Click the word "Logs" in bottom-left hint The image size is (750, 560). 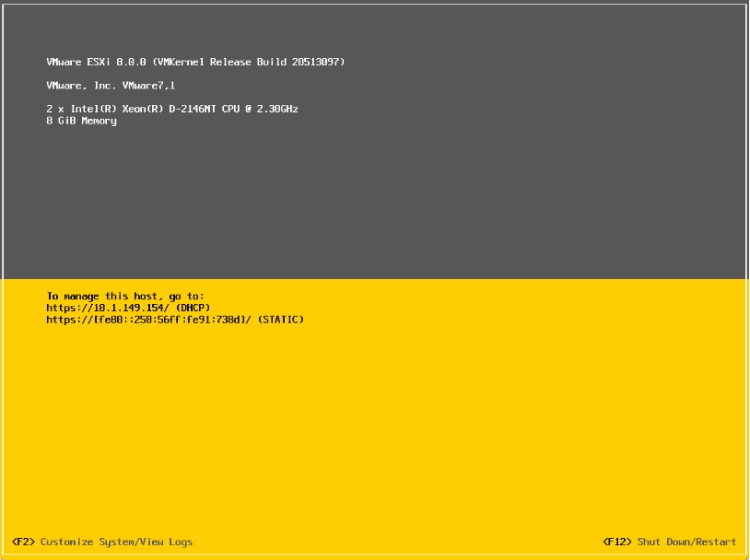181,542
